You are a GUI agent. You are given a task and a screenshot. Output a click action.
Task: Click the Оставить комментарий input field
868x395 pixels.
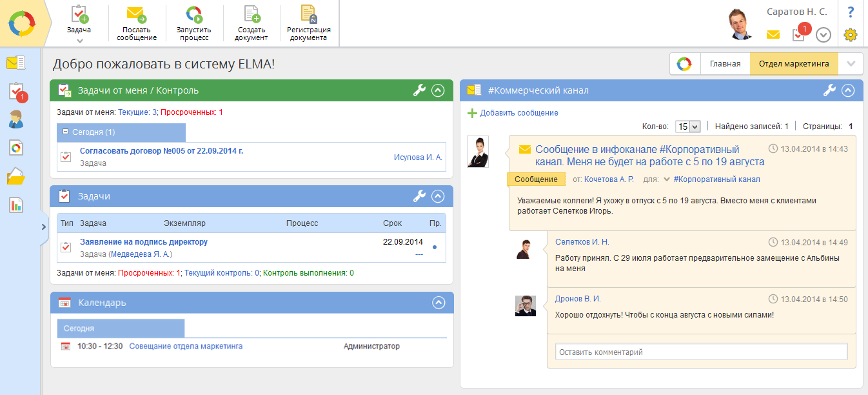(x=700, y=352)
